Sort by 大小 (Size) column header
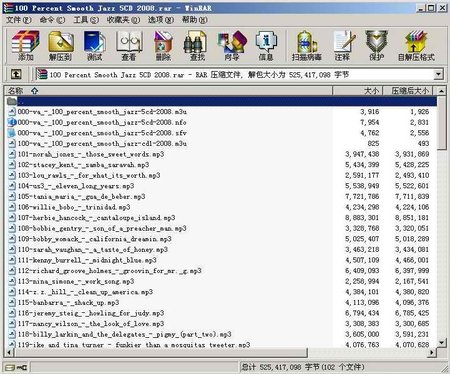 [x=358, y=91]
